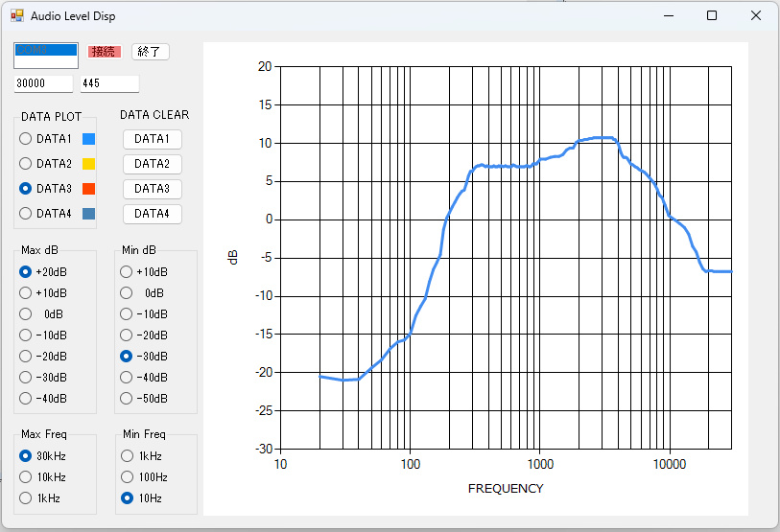This screenshot has height=532, width=780.
Task: Click the text field showing 30000
Action: coord(43,84)
